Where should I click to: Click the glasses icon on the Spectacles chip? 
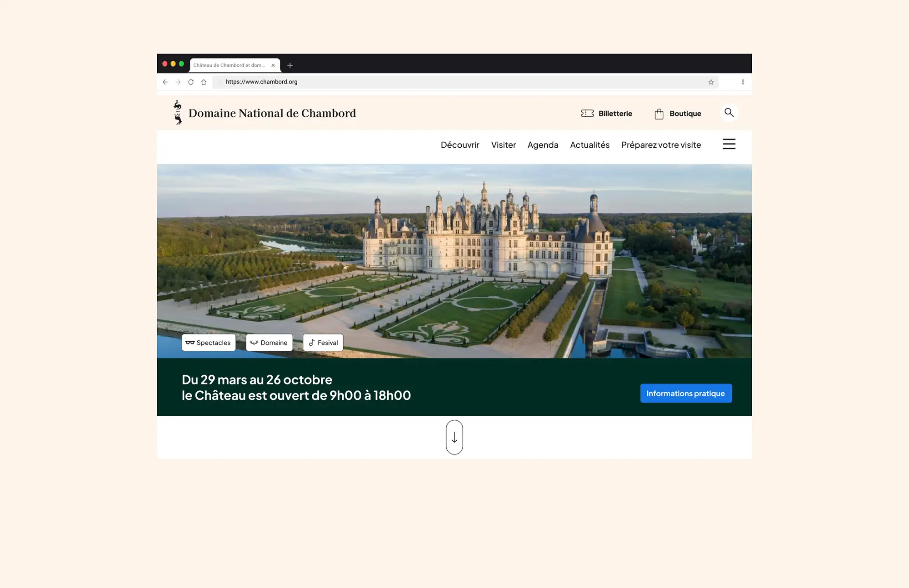point(190,343)
